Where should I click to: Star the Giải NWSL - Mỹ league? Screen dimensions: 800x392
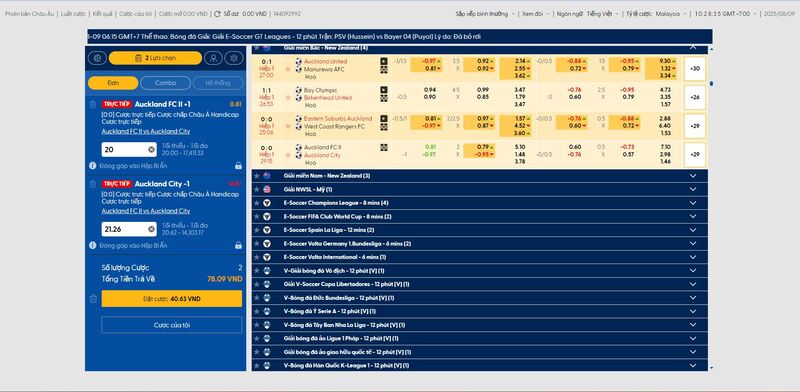click(x=257, y=189)
